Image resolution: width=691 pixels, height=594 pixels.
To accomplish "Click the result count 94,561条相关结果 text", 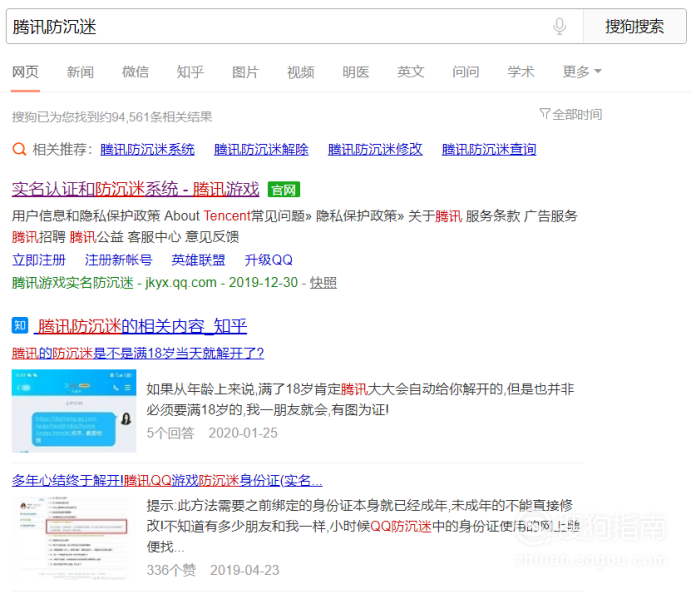I will coord(162,117).
